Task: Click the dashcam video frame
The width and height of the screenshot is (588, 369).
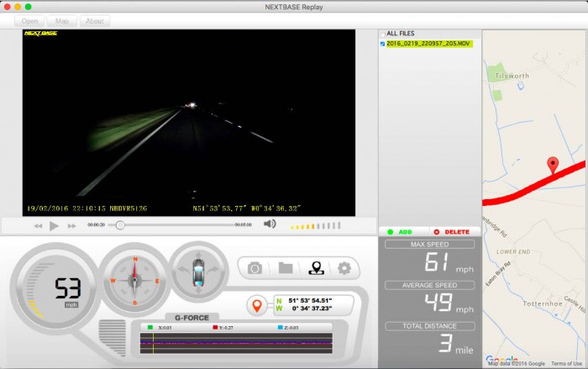Action: point(189,123)
